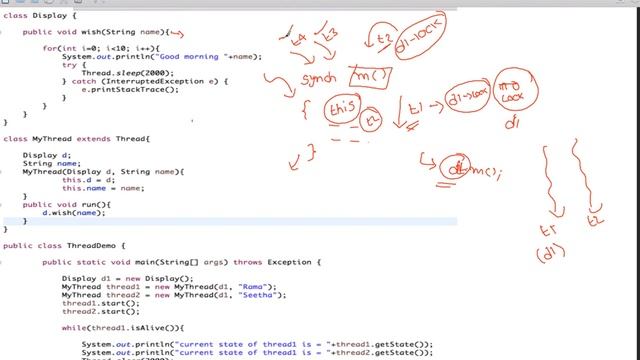The height and width of the screenshot is (360, 640).
Task: Click the 'public void run(){' method line
Action: click(67, 204)
